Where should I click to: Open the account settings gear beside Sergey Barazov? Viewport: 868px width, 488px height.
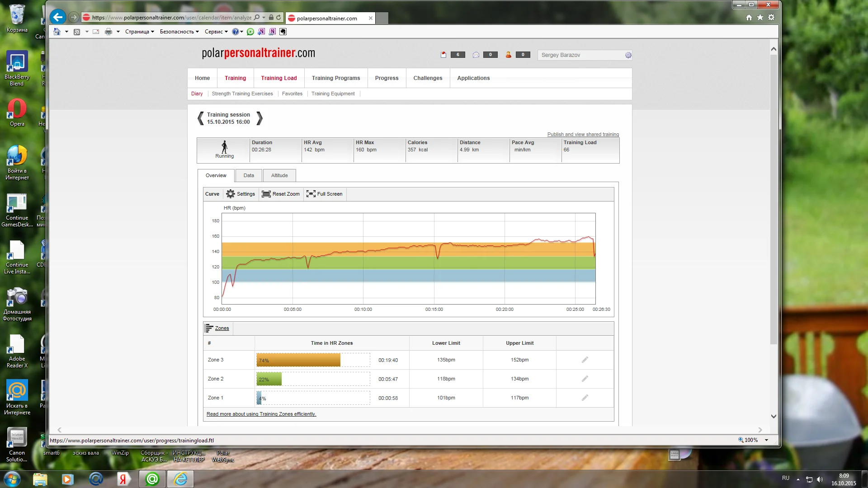pyautogui.click(x=628, y=55)
